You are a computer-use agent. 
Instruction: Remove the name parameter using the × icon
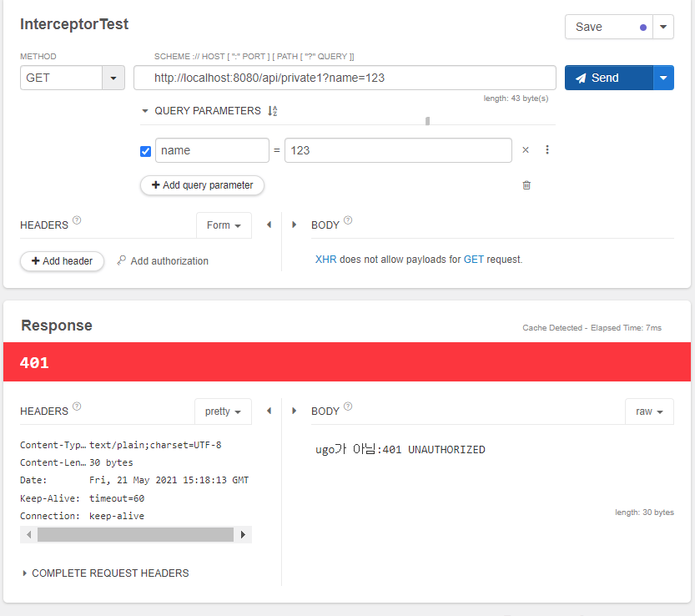tap(526, 150)
